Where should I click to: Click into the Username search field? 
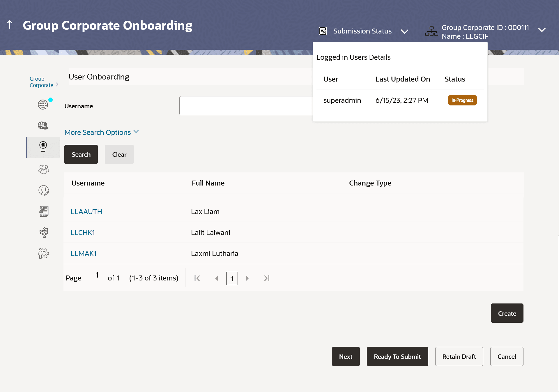coord(246,106)
